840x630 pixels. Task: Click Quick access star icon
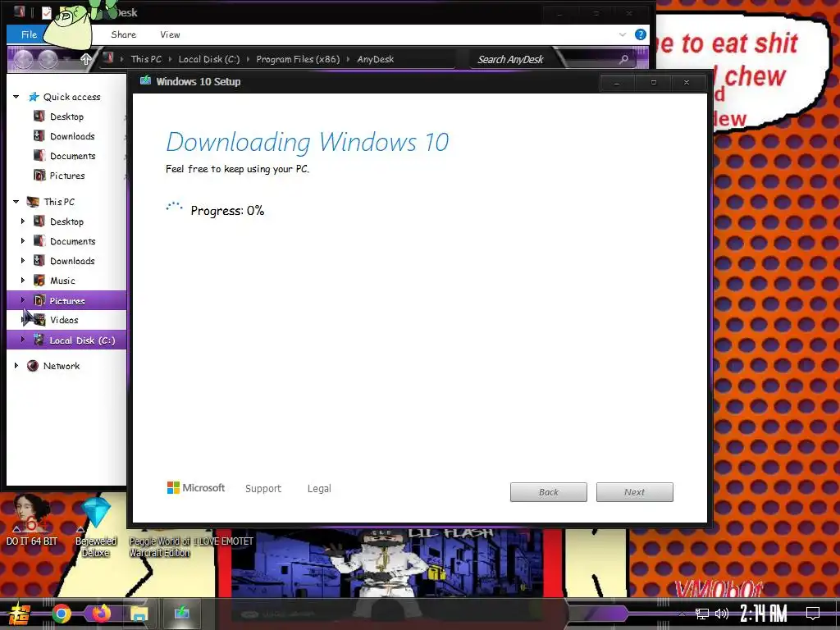[x=34, y=97]
